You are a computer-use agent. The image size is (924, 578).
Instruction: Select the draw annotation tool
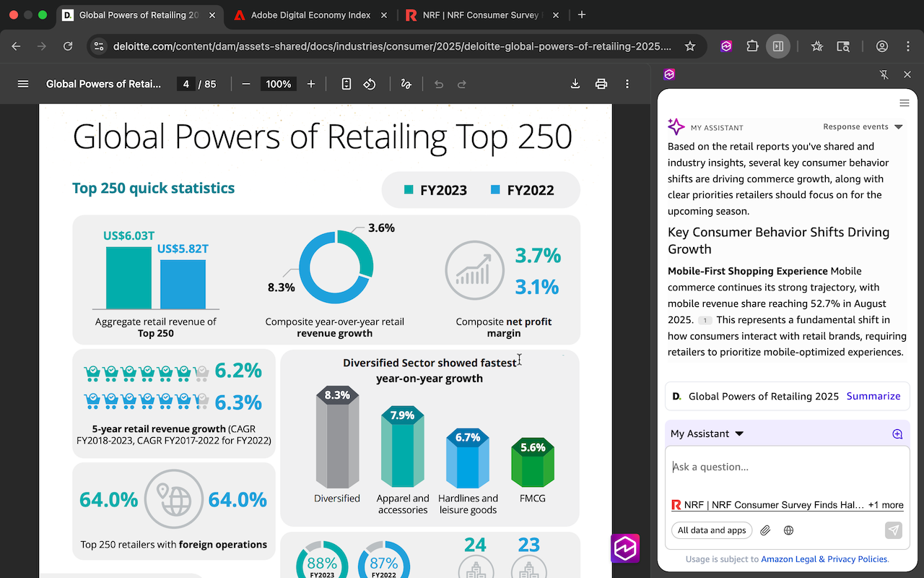pyautogui.click(x=406, y=84)
